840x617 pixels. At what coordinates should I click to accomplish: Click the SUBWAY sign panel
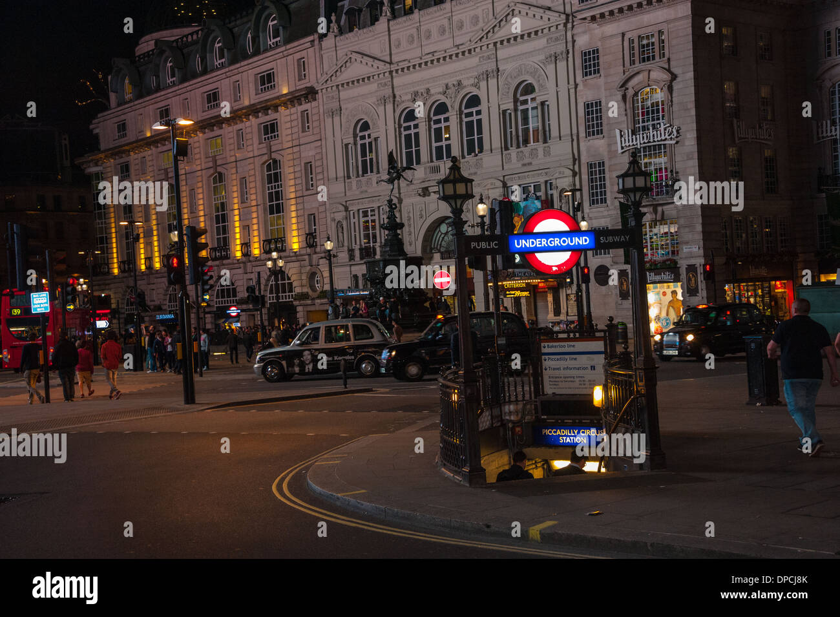(613, 240)
